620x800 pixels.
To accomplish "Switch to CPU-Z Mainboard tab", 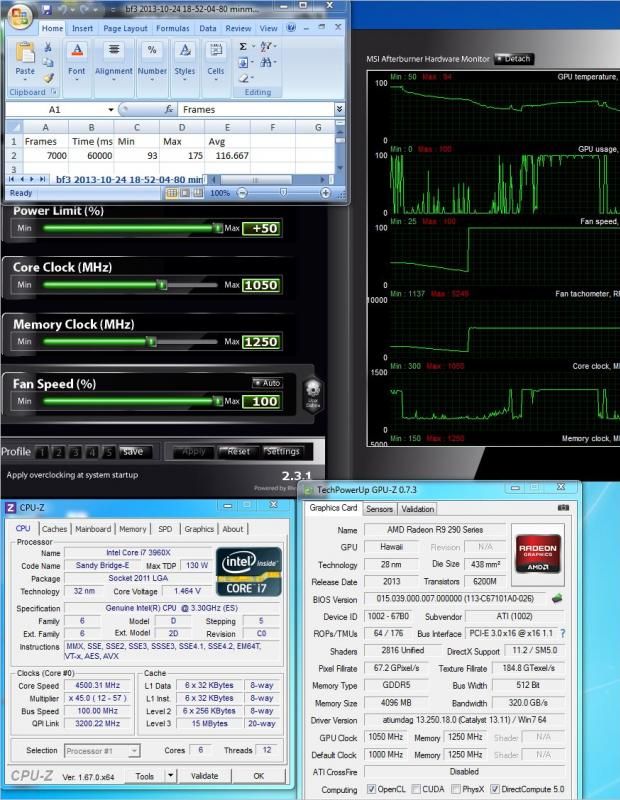I will (x=93, y=529).
